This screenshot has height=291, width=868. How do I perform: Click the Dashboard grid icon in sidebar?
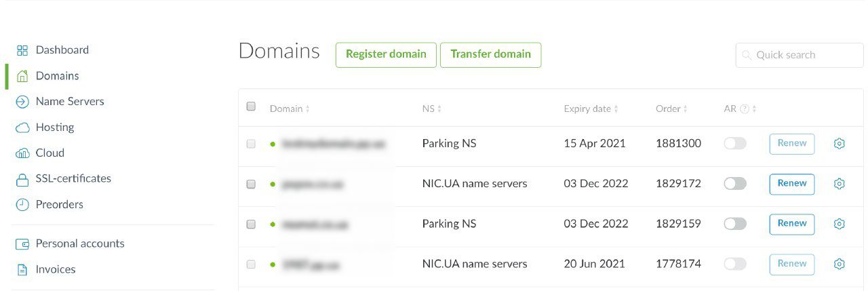pyautogui.click(x=22, y=50)
